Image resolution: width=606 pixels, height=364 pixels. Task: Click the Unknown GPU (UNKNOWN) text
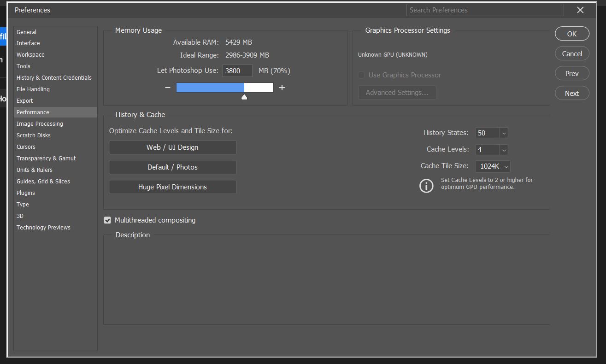pos(393,55)
